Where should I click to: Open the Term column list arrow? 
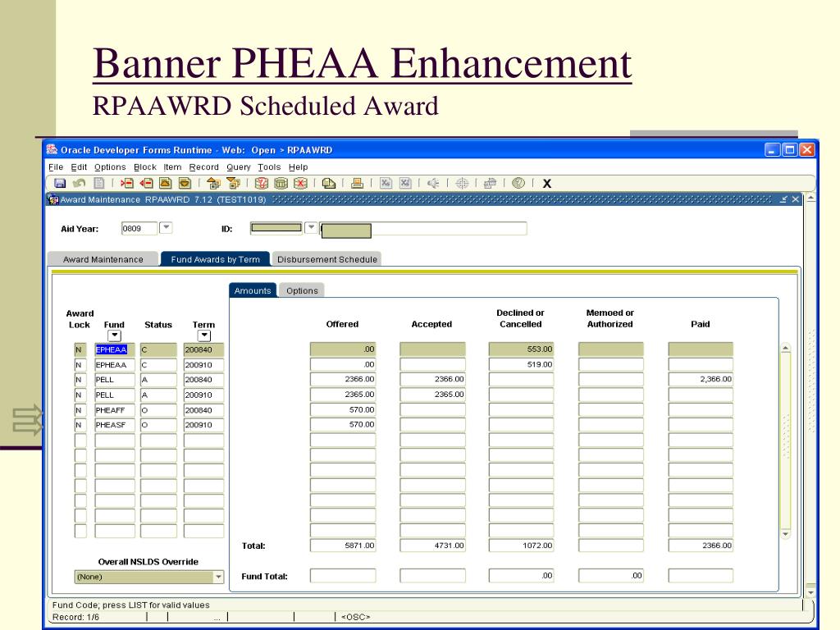[x=203, y=336]
